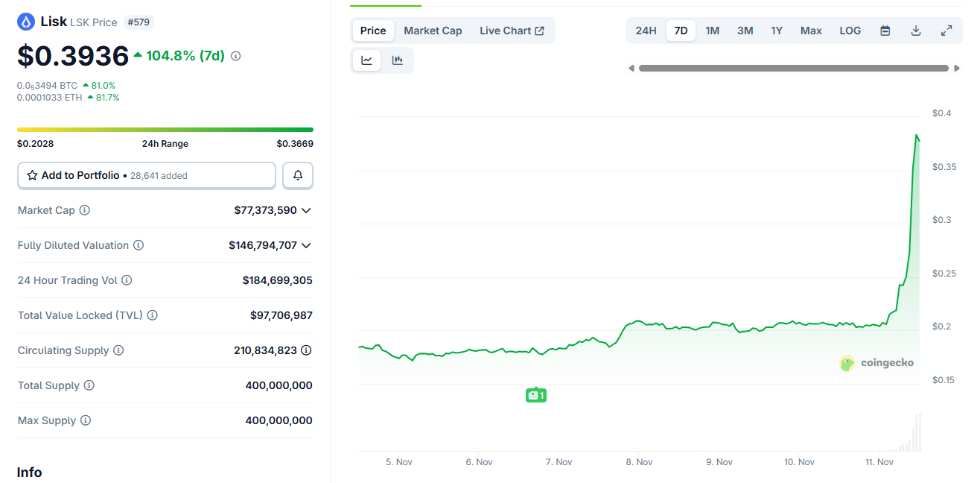Select the 1M timeframe tab
This screenshot has height=483, width=980.
point(712,30)
